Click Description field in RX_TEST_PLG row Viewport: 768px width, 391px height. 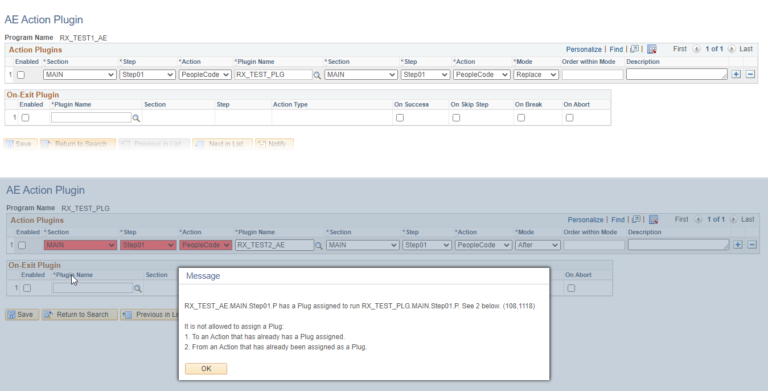tap(678, 245)
